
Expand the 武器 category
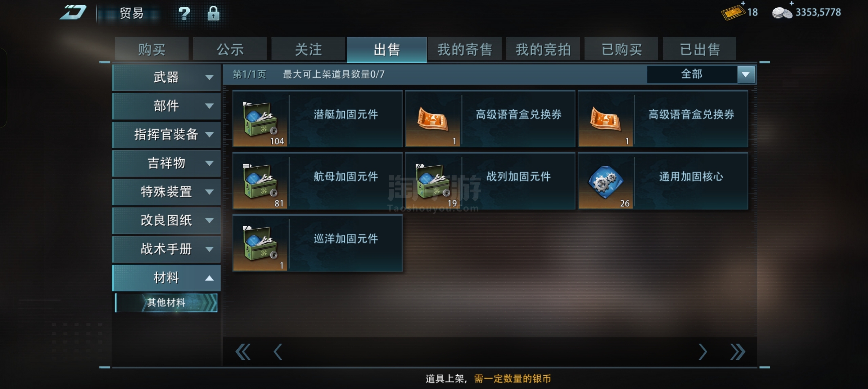(166, 77)
